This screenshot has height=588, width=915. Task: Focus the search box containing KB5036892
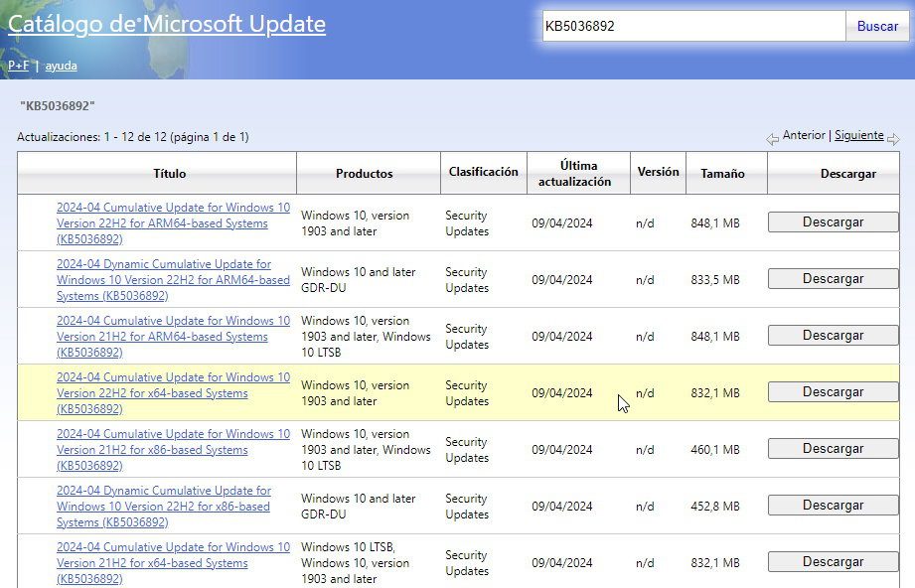(693, 26)
